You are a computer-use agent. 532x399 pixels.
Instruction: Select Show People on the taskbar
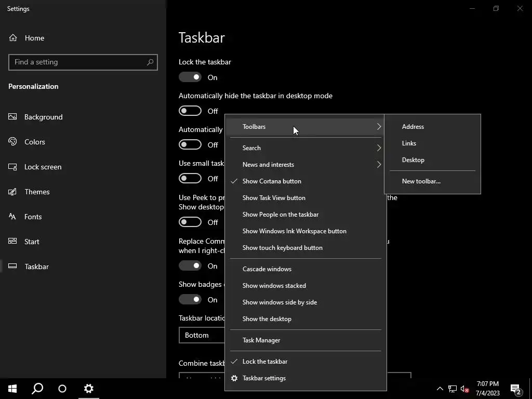point(305,215)
